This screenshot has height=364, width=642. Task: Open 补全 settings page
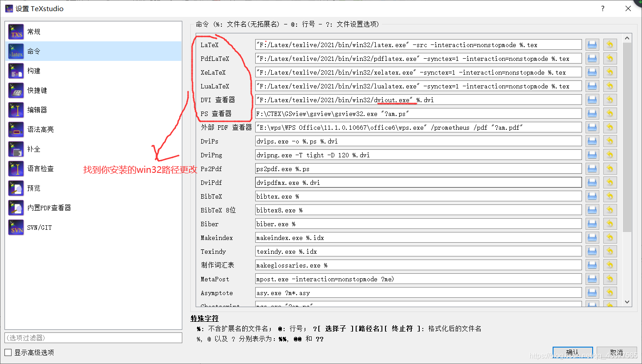click(93, 149)
